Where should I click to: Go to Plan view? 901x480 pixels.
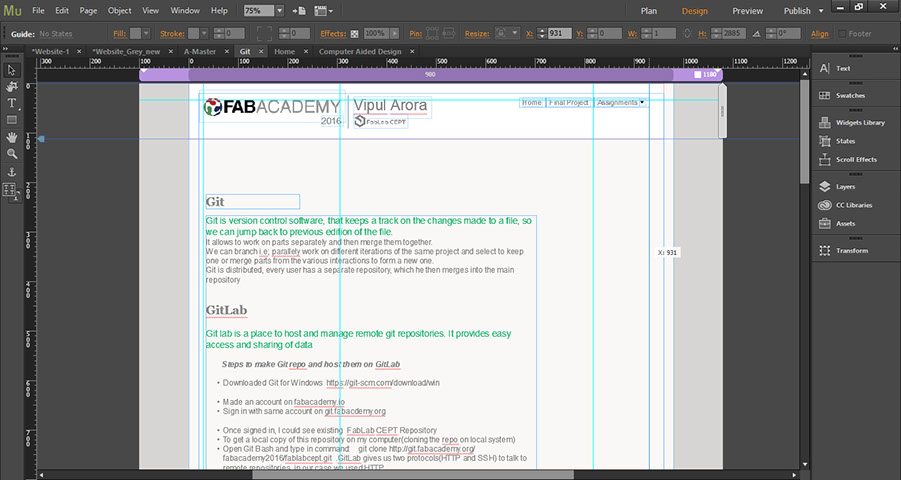point(649,11)
